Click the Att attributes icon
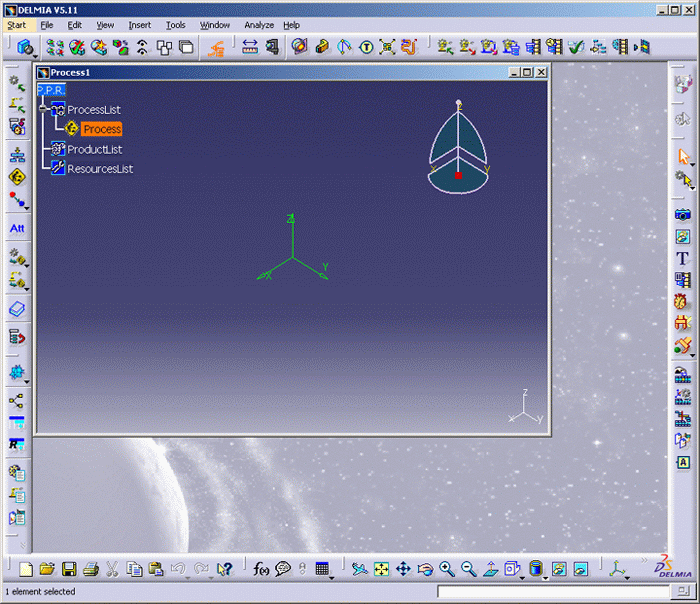This screenshot has width=700, height=604. pyautogui.click(x=17, y=229)
